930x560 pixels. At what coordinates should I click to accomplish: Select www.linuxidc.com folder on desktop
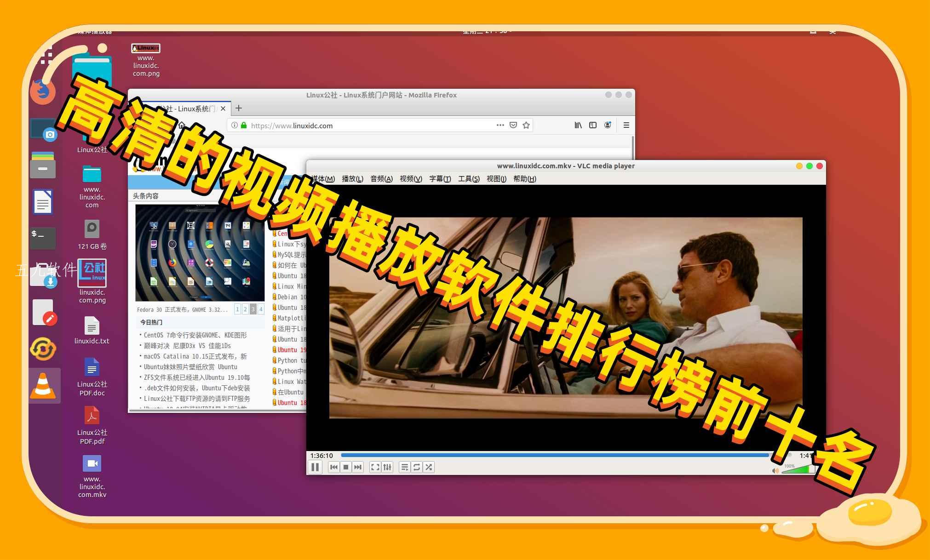92,187
